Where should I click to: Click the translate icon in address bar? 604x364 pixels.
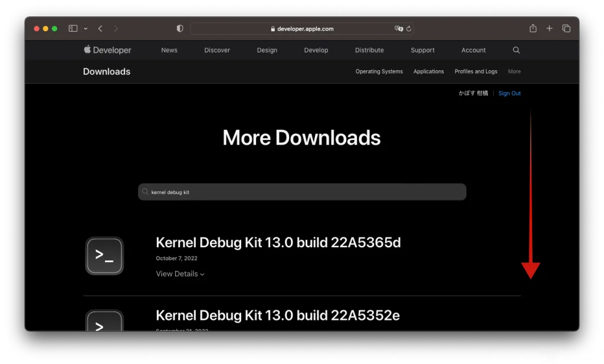(398, 28)
